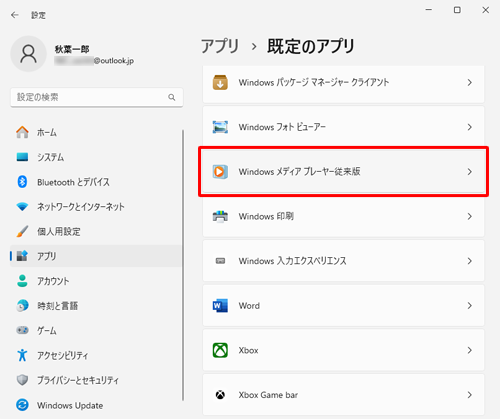Select アプリ in the sidebar
Image resolution: width=500 pixels, height=419 pixels.
click(96, 256)
